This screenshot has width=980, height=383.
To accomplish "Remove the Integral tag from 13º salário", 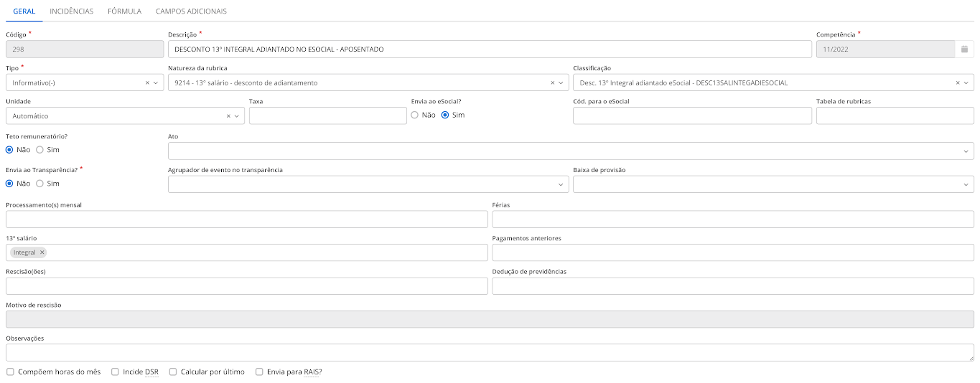I will (x=42, y=252).
